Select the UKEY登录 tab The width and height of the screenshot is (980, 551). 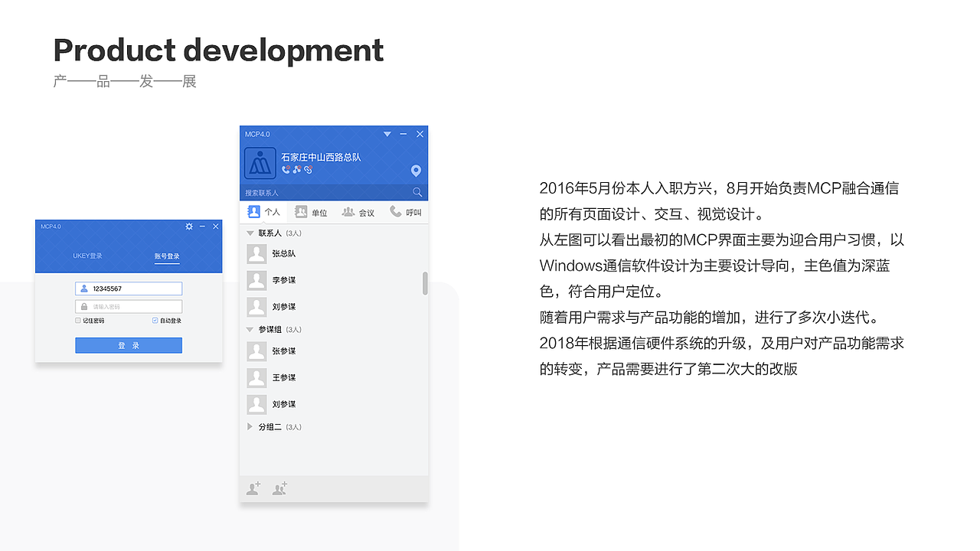(x=87, y=256)
